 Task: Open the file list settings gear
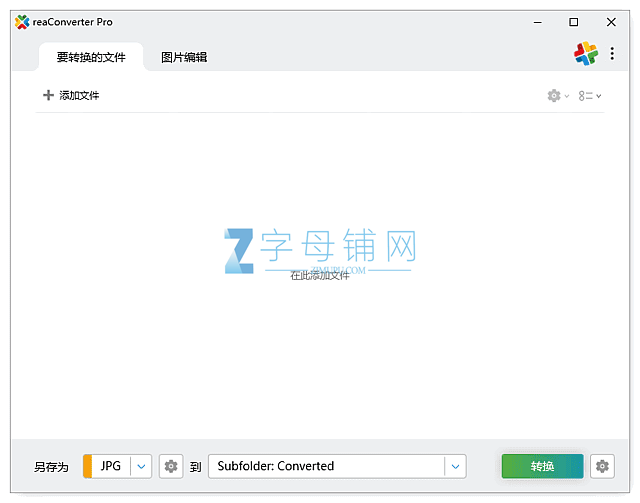[x=553, y=96]
